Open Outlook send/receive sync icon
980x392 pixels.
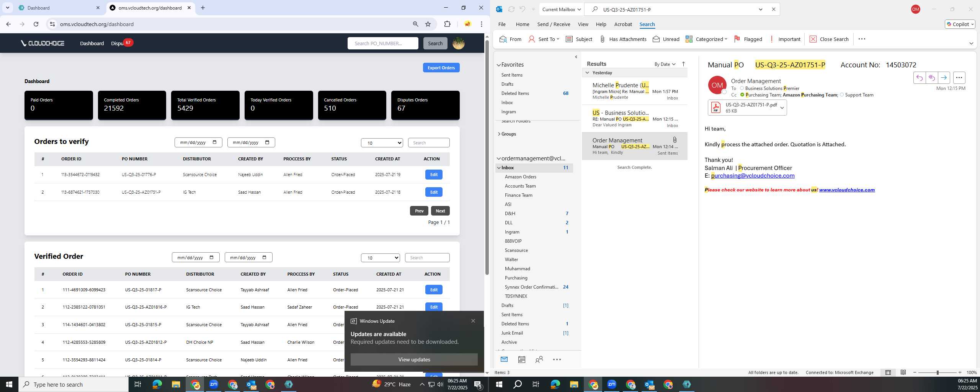tap(511, 9)
